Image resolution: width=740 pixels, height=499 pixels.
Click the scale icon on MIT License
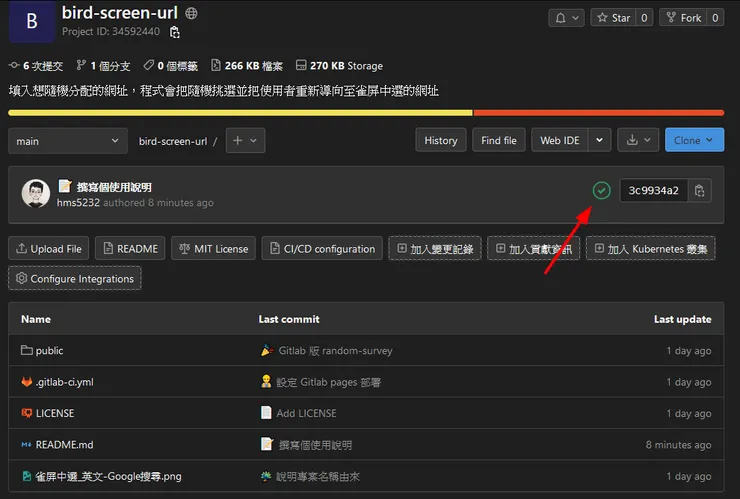pyautogui.click(x=185, y=248)
